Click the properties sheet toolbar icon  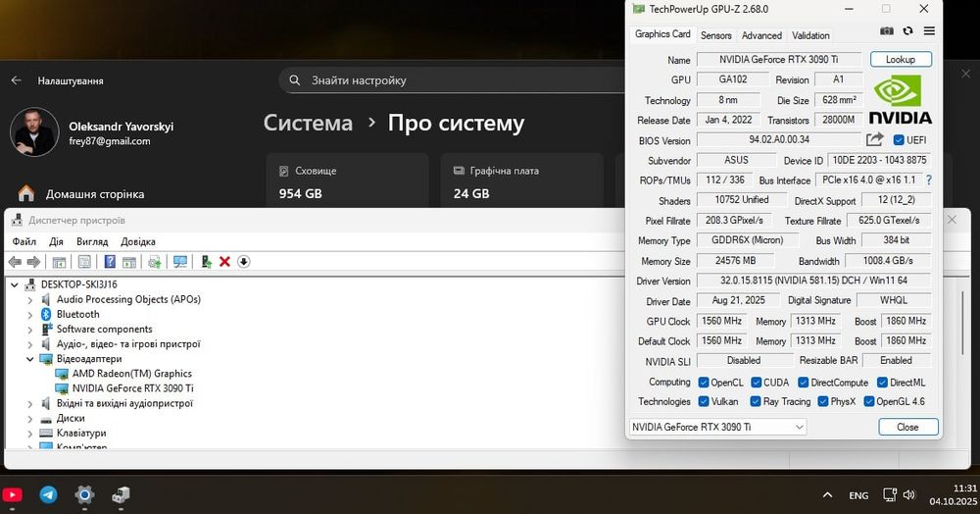(84, 262)
